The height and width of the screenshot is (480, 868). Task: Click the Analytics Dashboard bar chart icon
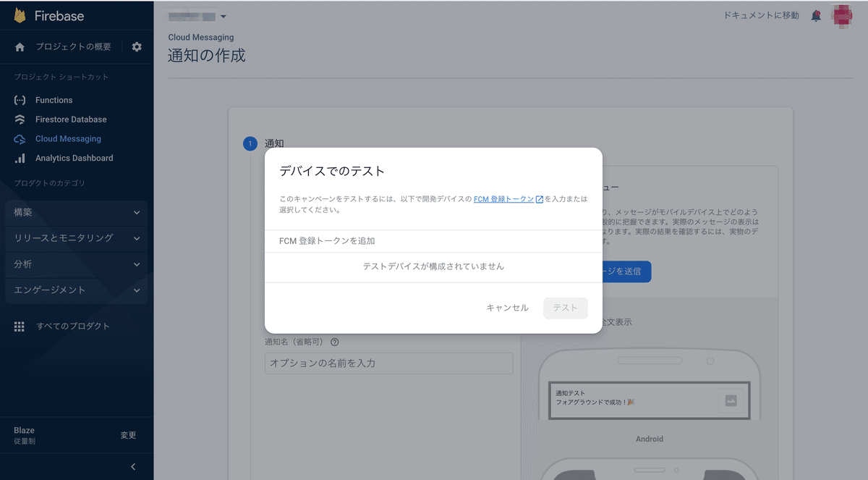point(20,158)
